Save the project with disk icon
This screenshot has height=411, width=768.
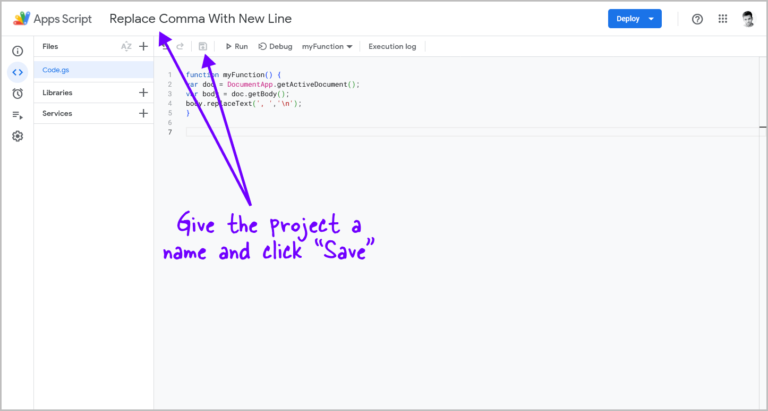(203, 47)
